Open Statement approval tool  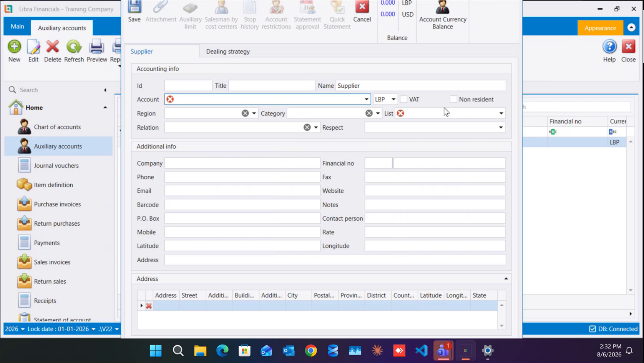click(x=307, y=15)
